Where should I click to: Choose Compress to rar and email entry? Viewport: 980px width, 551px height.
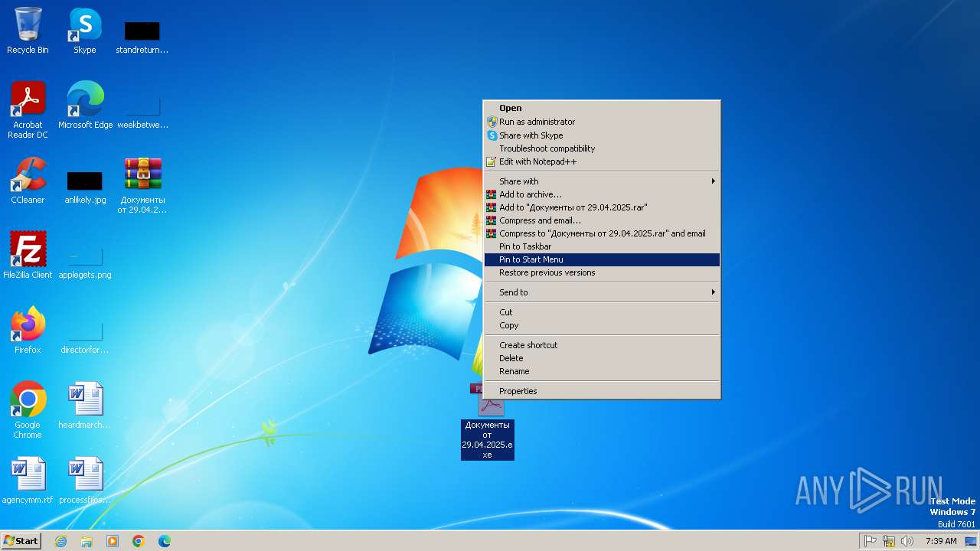(602, 233)
